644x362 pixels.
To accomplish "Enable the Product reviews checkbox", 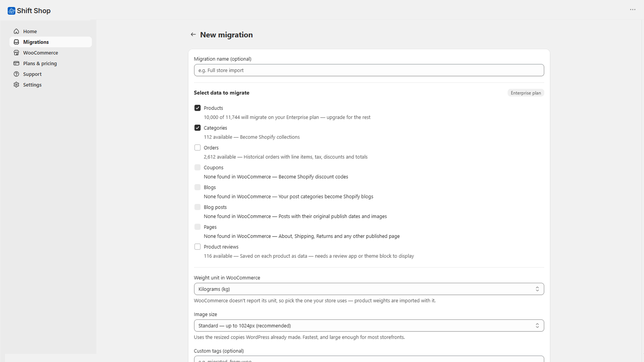I will pyautogui.click(x=197, y=247).
